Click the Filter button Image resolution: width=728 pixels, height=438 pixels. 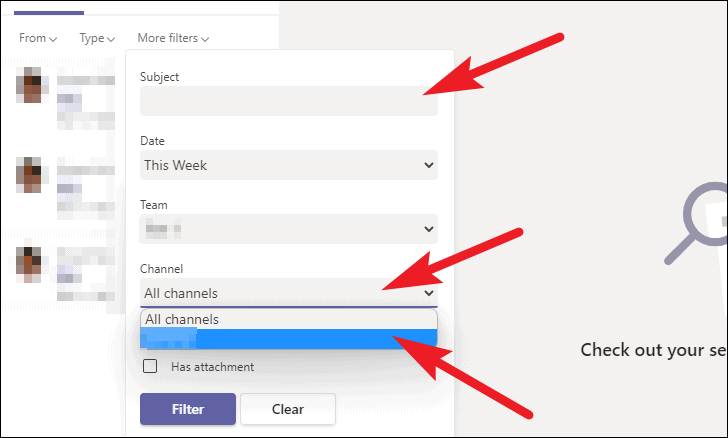tap(188, 409)
